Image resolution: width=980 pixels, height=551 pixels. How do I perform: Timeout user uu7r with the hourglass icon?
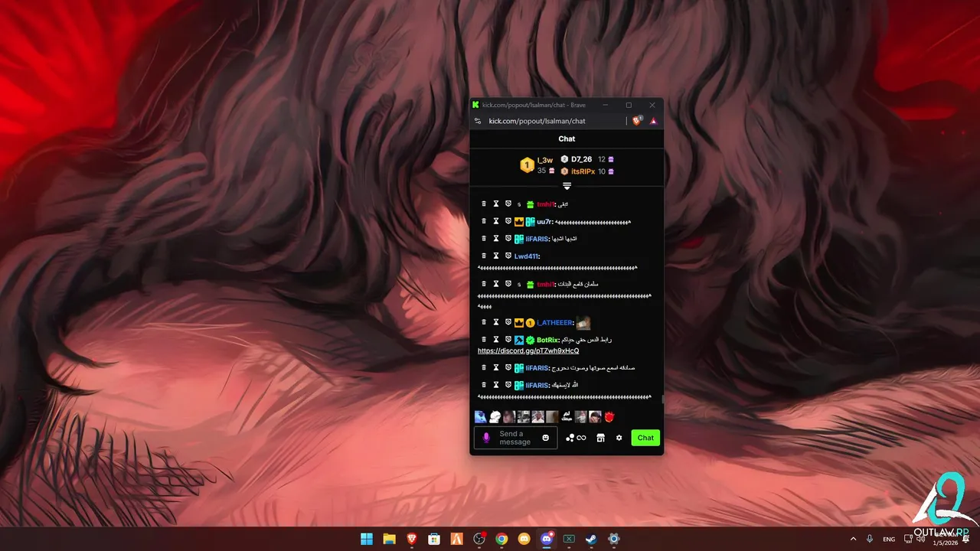pyautogui.click(x=495, y=221)
